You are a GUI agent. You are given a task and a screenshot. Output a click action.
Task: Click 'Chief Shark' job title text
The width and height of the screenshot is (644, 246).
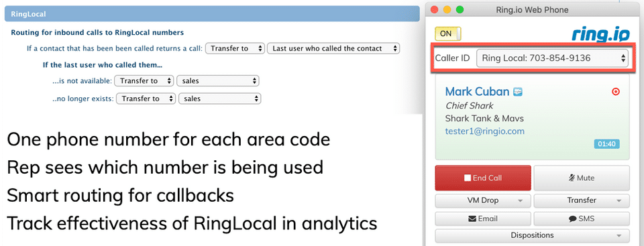pyautogui.click(x=470, y=106)
